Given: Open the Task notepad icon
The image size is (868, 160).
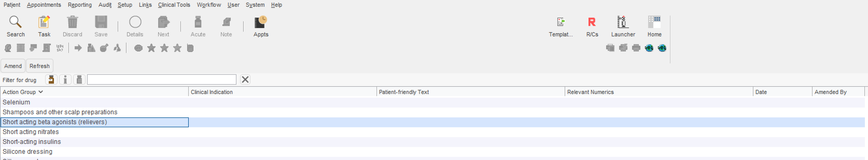Looking at the screenshot, I should coord(44,22).
